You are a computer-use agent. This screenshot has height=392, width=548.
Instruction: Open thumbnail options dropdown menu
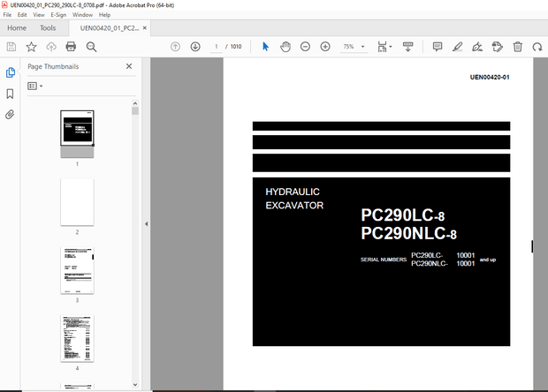tap(35, 86)
